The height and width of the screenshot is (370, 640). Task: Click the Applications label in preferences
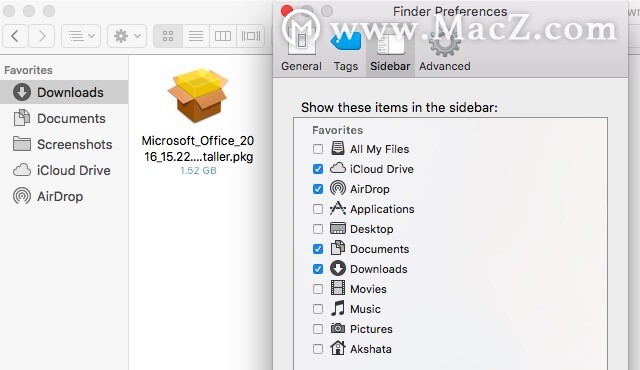(382, 209)
